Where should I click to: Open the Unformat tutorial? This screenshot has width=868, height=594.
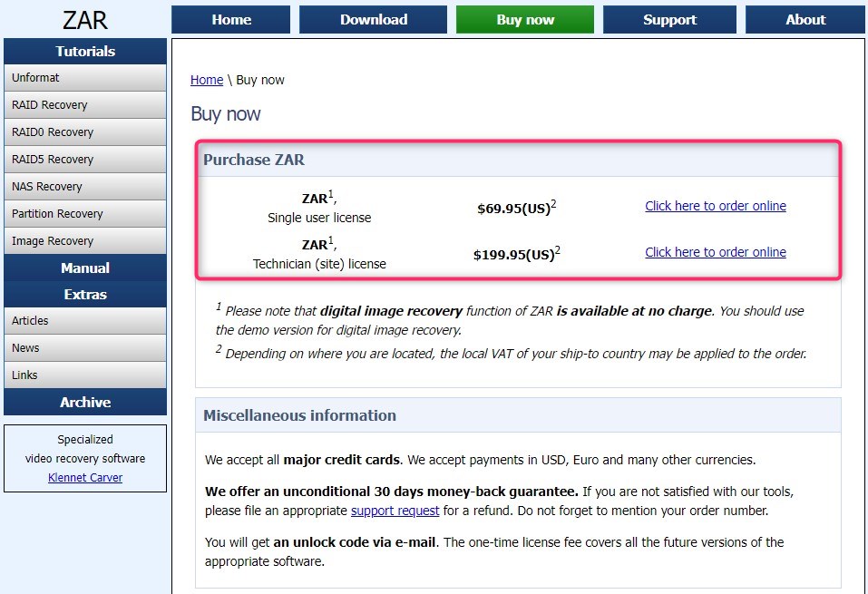85,77
